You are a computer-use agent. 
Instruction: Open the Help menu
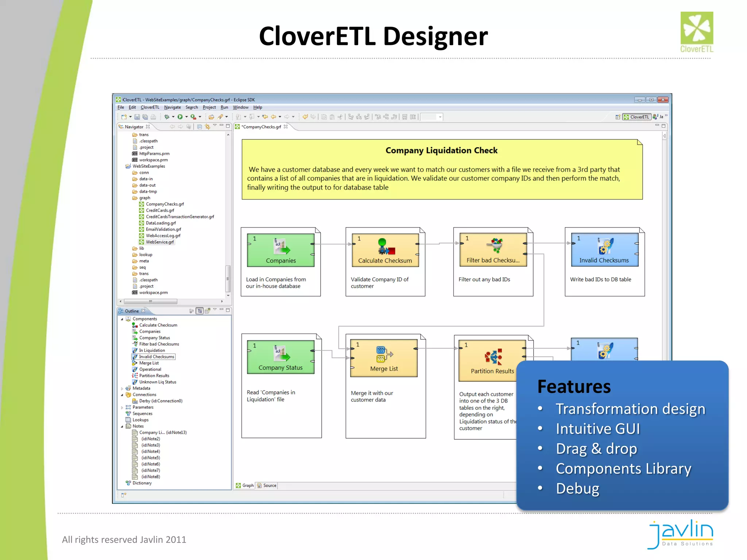coord(258,108)
